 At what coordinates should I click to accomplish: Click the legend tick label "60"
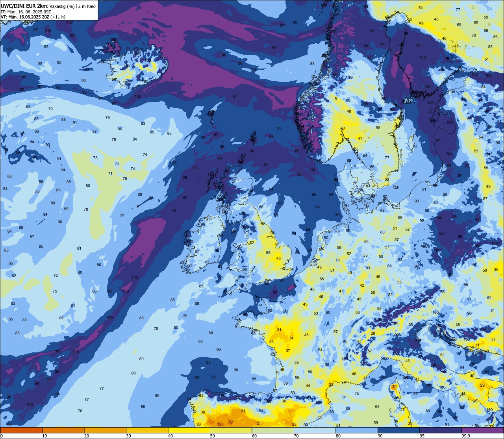[x=254, y=436]
